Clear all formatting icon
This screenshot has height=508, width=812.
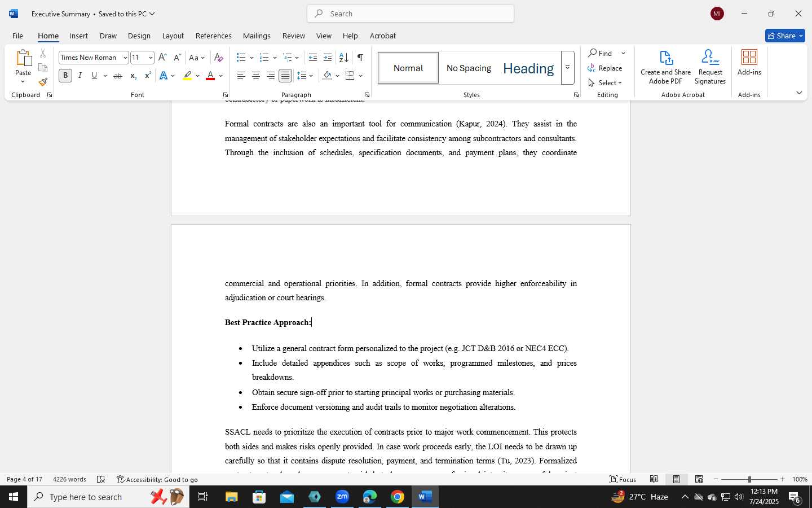point(219,58)
